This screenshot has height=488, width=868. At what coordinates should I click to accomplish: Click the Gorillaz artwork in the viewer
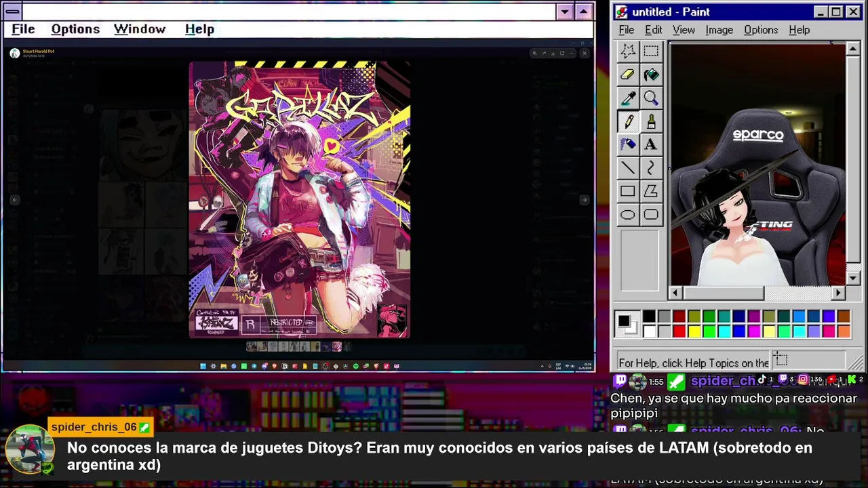click(300, 199)
